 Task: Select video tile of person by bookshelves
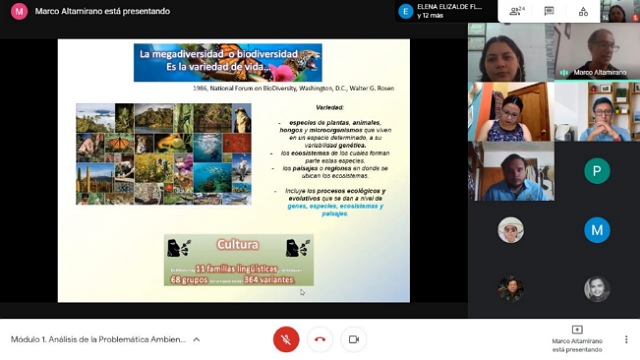tap(597, 111)
